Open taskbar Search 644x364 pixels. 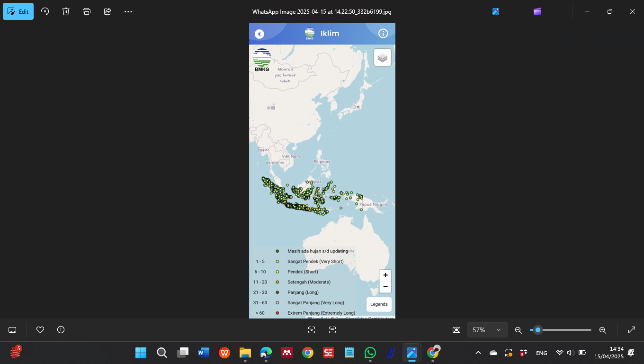[161, 353]
